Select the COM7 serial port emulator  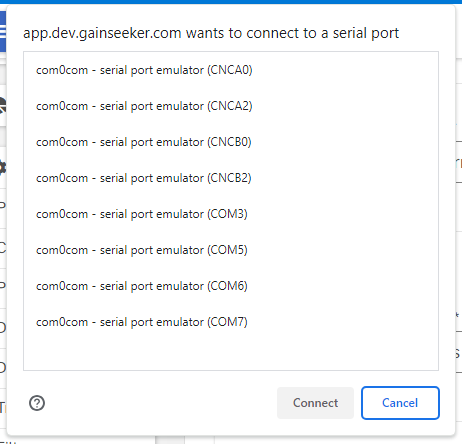(231, 322)
